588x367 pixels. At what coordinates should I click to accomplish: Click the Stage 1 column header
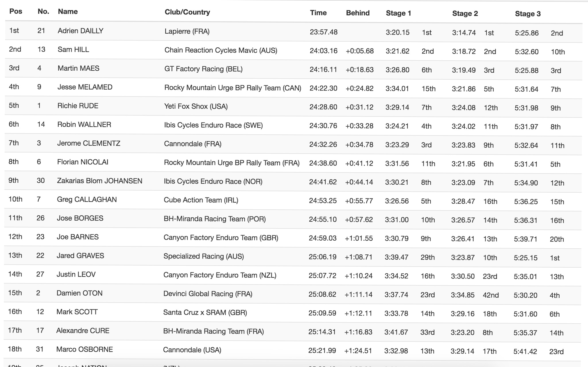point(398,13)
